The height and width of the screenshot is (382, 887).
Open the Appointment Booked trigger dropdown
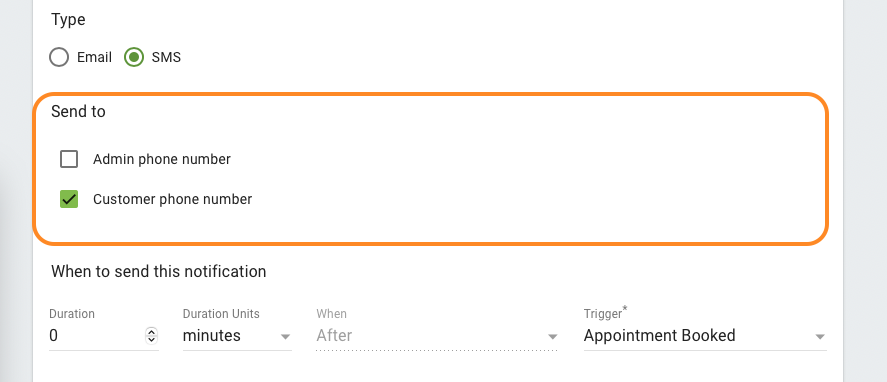coord(705,336)
